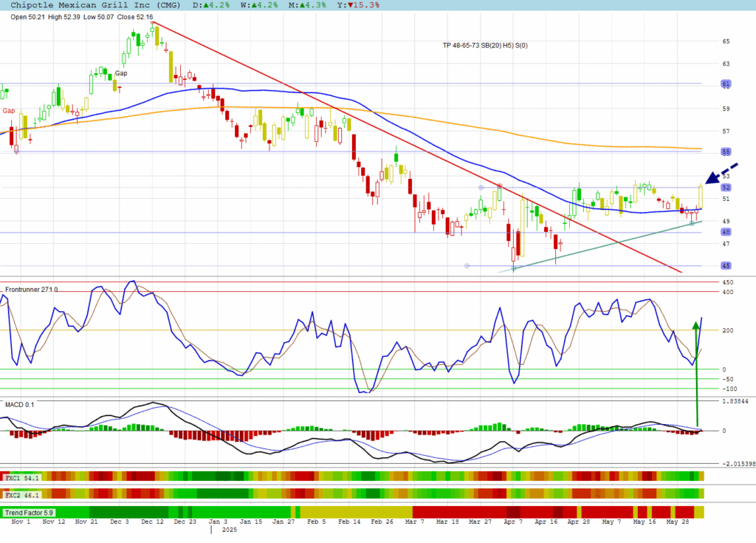Click the Low 50.07 value
Image resolution: width=756 pixels, height=543 pixels.
pos(98,17)
